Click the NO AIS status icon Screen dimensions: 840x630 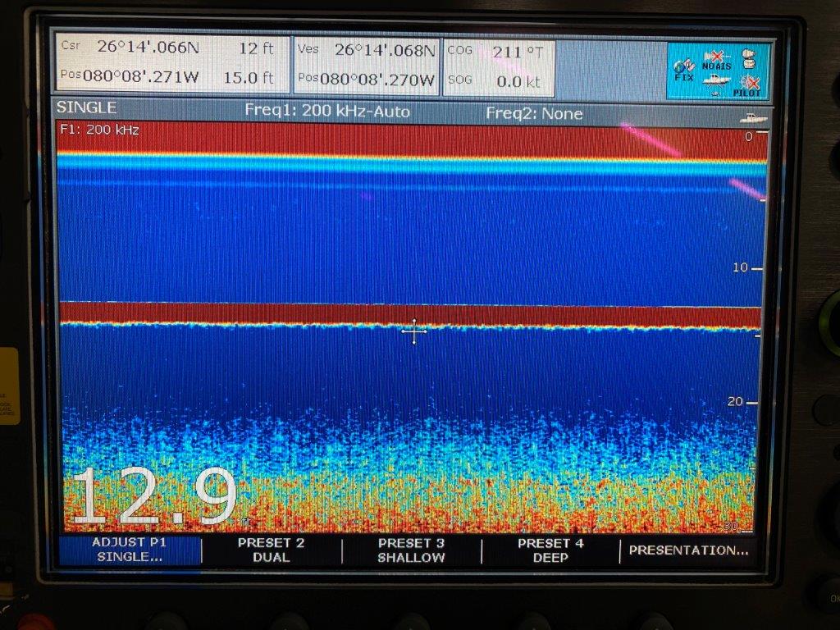[x=716, y=61]
